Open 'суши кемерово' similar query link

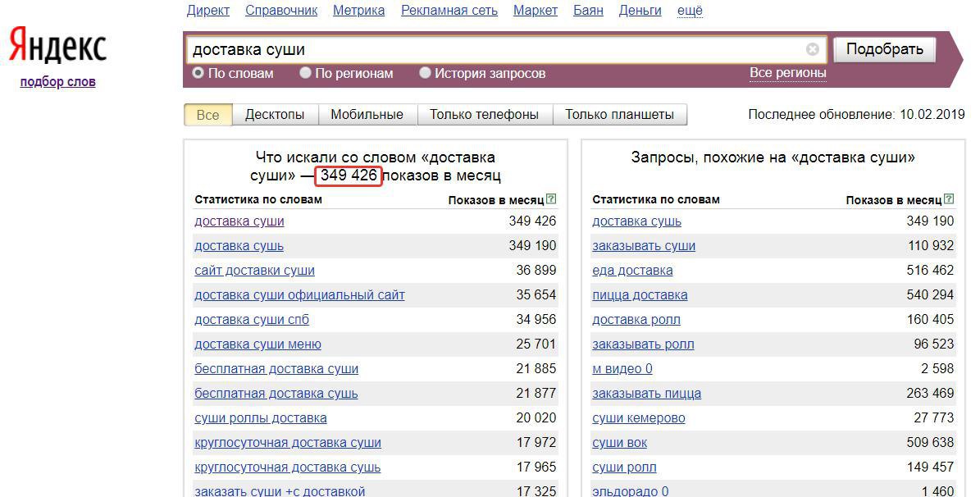639,418
